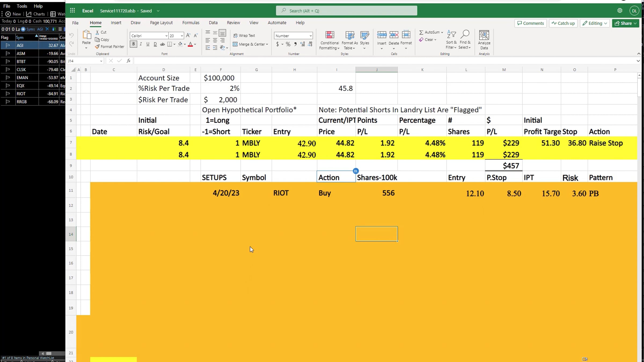Switch to the Page Layout tab
The height and width of the screenshot is (362, 644).
[161, 23]
